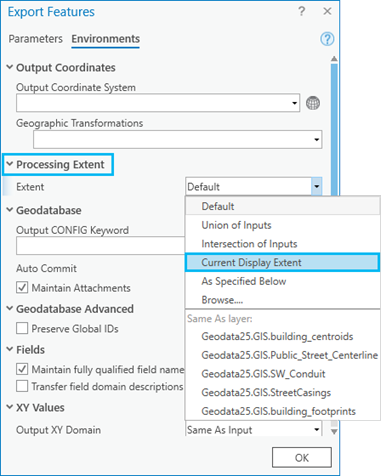Open Output Coordinate System dropdown arrow

294,103
